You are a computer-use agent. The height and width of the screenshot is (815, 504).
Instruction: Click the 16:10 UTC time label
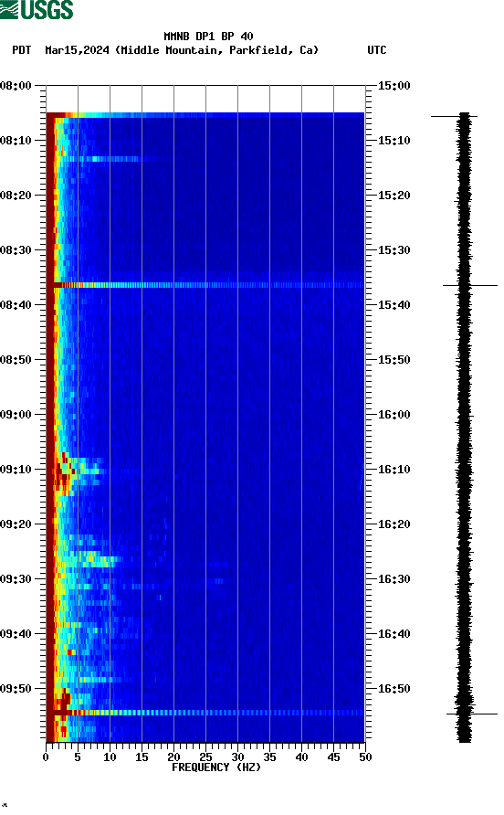click(394, 470)
